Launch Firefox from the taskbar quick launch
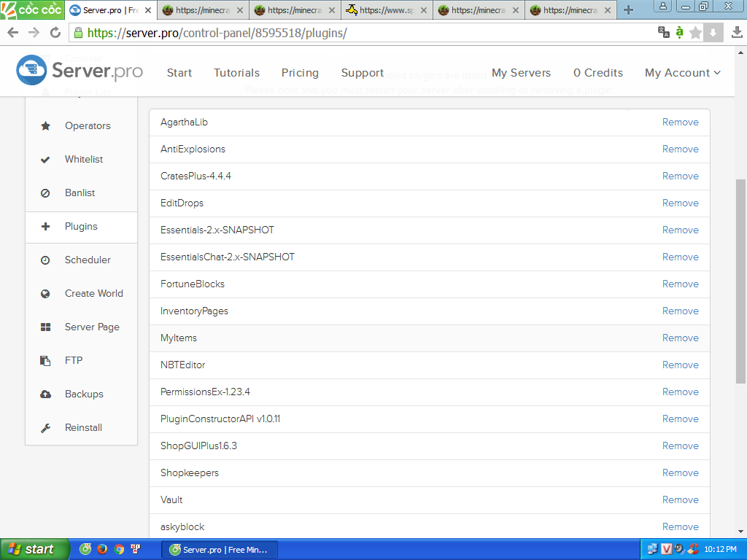 tap(102, 549)
